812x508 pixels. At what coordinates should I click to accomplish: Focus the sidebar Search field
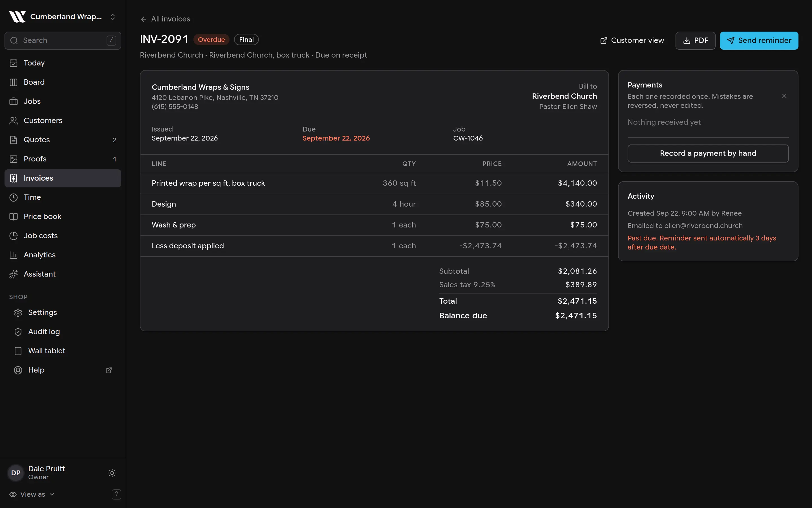pos(63,40)
